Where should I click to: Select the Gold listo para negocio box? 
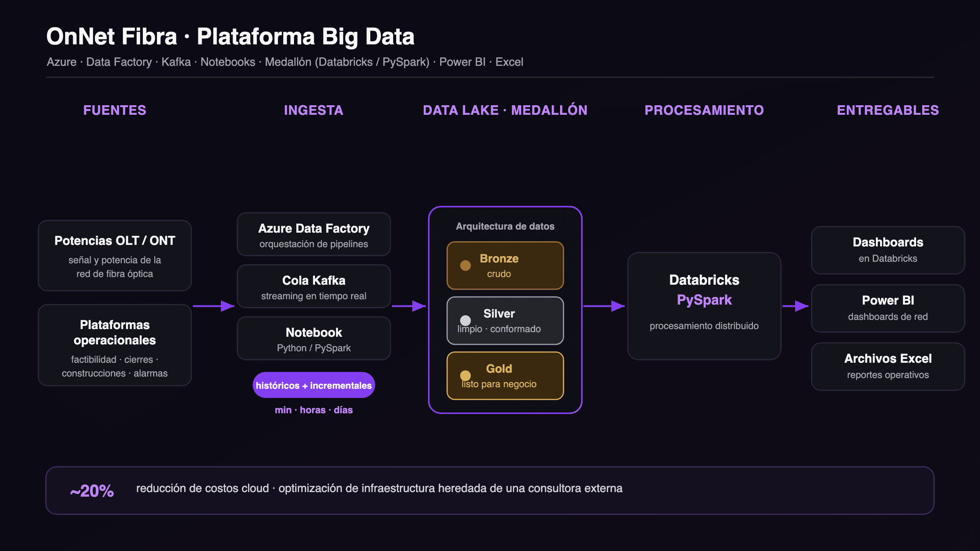point(505,376)
